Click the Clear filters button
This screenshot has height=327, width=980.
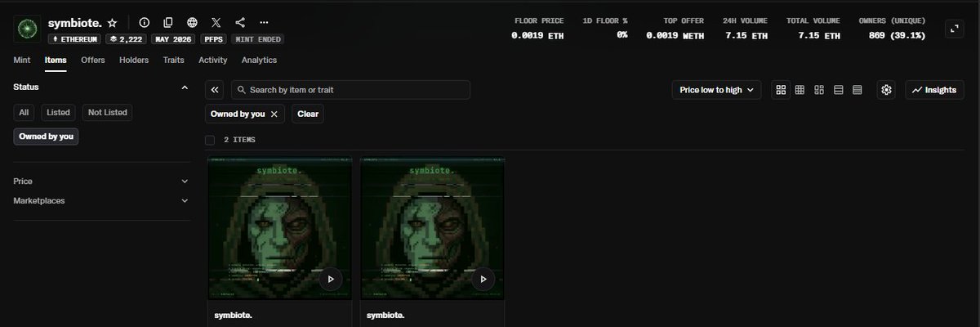coord(308,114)
